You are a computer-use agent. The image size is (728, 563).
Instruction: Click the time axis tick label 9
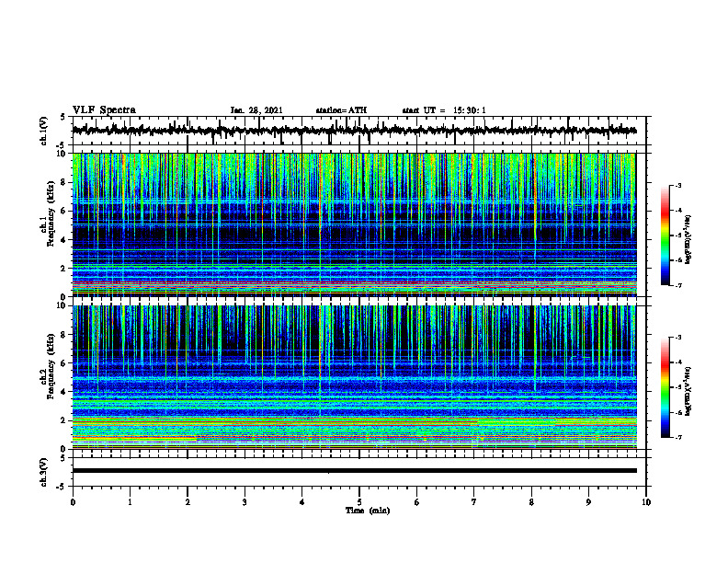(x=588, y=502)
